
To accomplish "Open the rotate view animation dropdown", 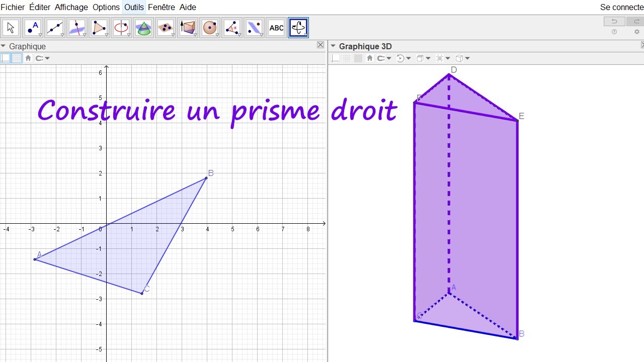I will point(404,58).
